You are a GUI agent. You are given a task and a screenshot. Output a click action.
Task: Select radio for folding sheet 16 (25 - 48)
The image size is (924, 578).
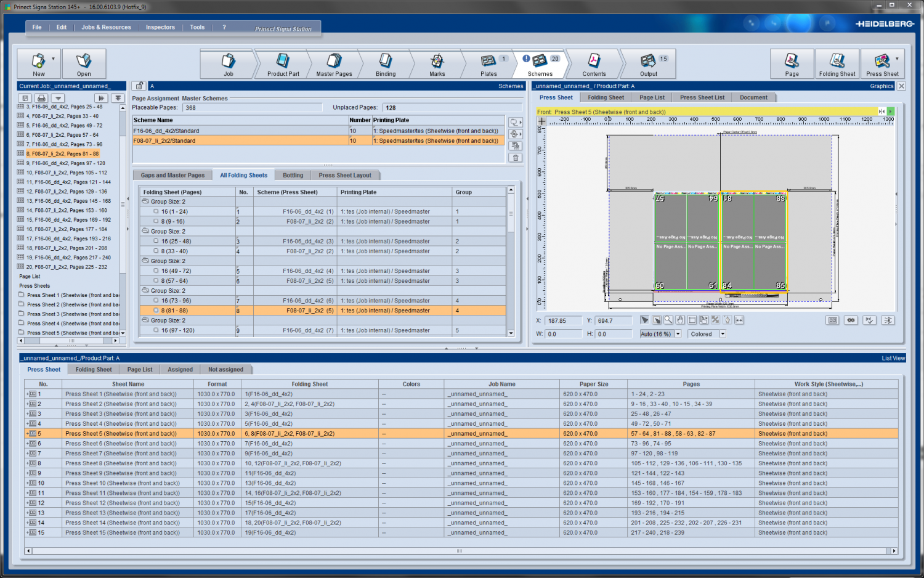tap(156, 241)
